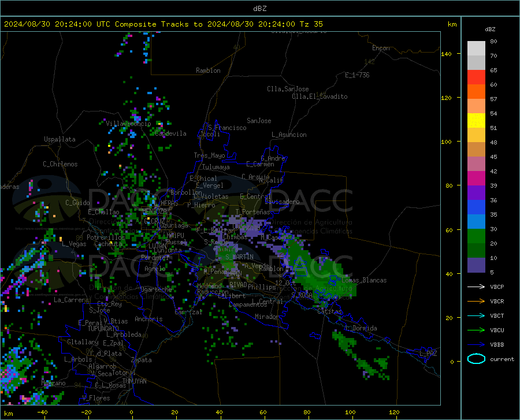Click the La_Carrera label on map
The height and width of the screenshot is (420, 520).
click(x=71, y=300)
